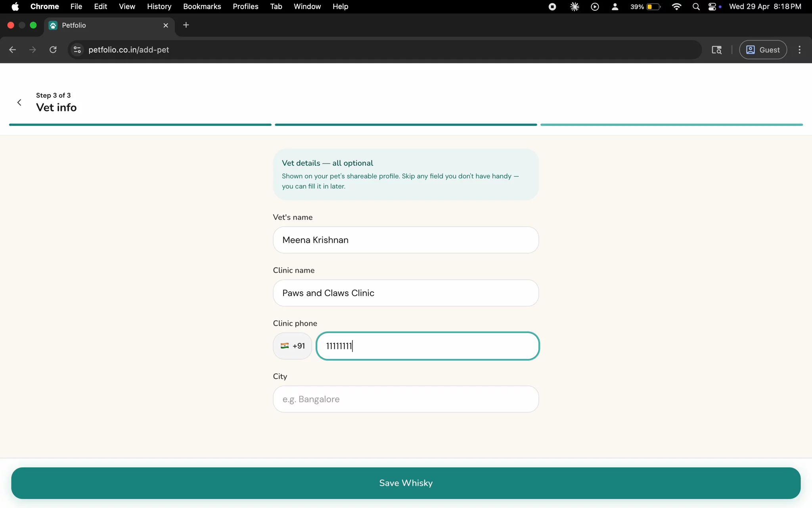812x508 pixels.
Task: Open the Wi-Fi status icon
Action: coord(676,7)
